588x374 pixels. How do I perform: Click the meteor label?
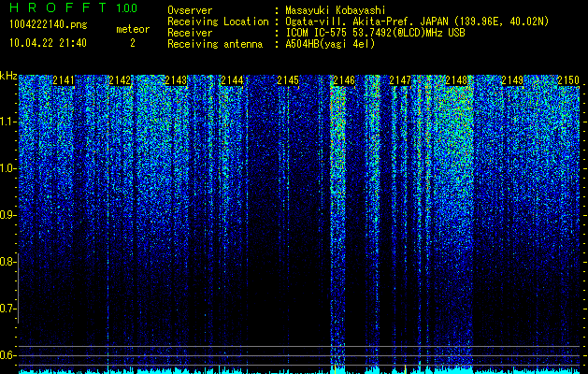(x=133, y=29)
